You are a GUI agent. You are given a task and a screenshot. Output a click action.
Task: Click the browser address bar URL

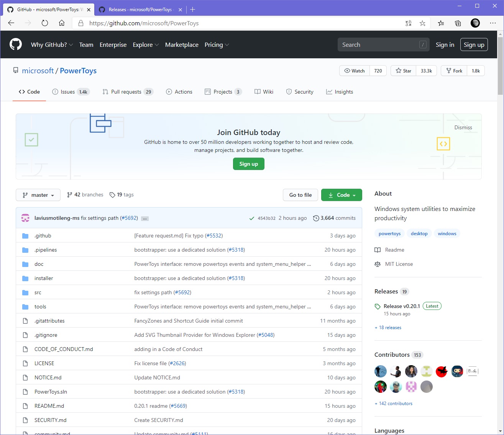pyautogui.click(x=144, y=23)
